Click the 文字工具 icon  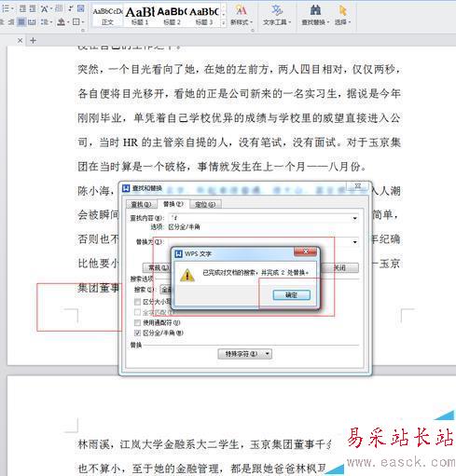click(x=276, y=10)
